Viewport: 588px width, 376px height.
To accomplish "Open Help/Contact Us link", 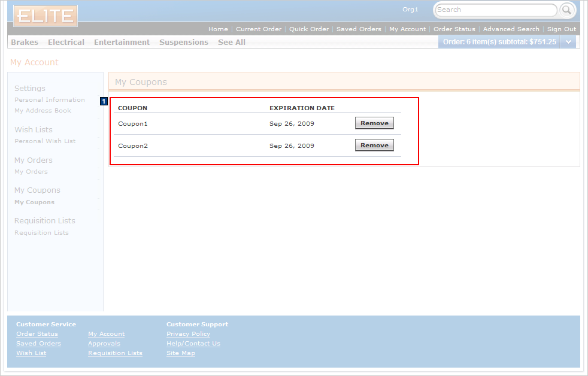I will (x=193, y=344).
